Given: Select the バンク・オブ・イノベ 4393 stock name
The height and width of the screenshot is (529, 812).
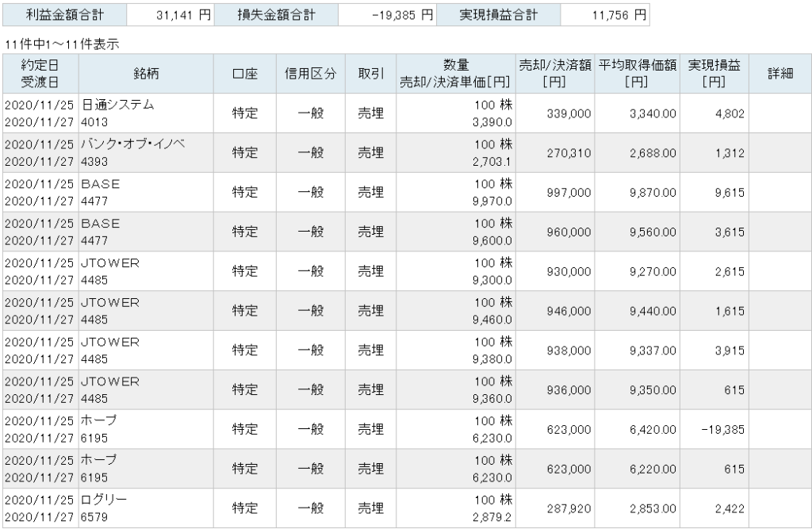Looking at the screenshot, I should pos(132,153).
